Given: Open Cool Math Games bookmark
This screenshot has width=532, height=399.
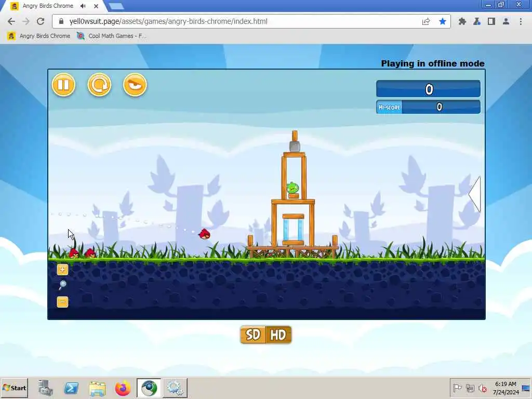Looking at the screenshot, I should (x=112, y=36).
